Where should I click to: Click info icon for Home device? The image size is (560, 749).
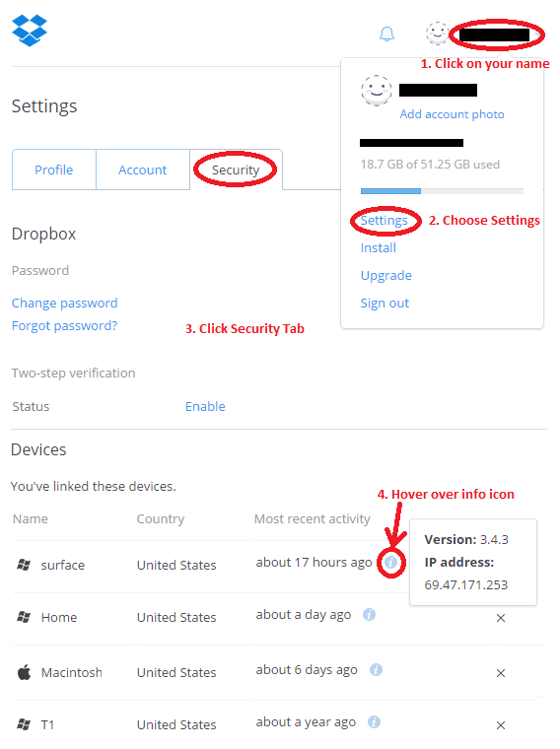click(x=369, y=614)
